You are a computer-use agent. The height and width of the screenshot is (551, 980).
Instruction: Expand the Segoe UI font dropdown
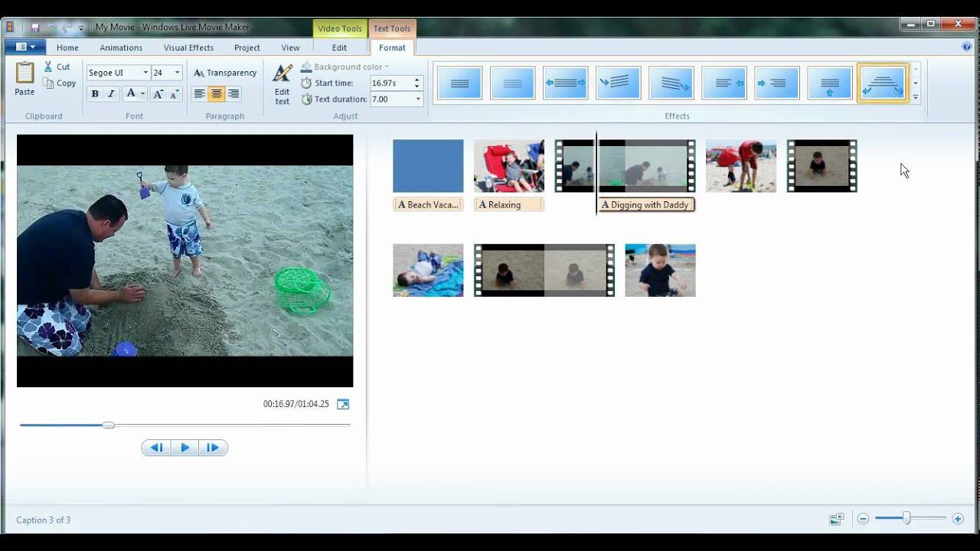pyautogui.click(x=145, y=73)
